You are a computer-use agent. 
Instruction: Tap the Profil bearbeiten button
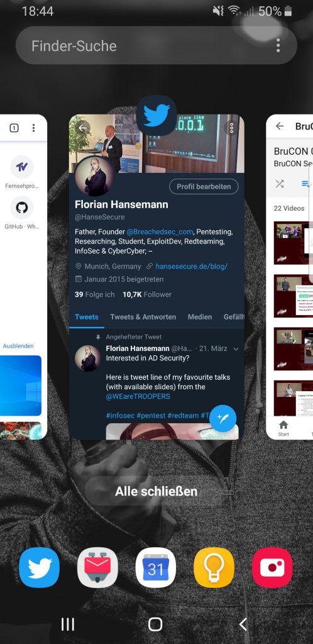pyautogui.click(x=204, y=186)
